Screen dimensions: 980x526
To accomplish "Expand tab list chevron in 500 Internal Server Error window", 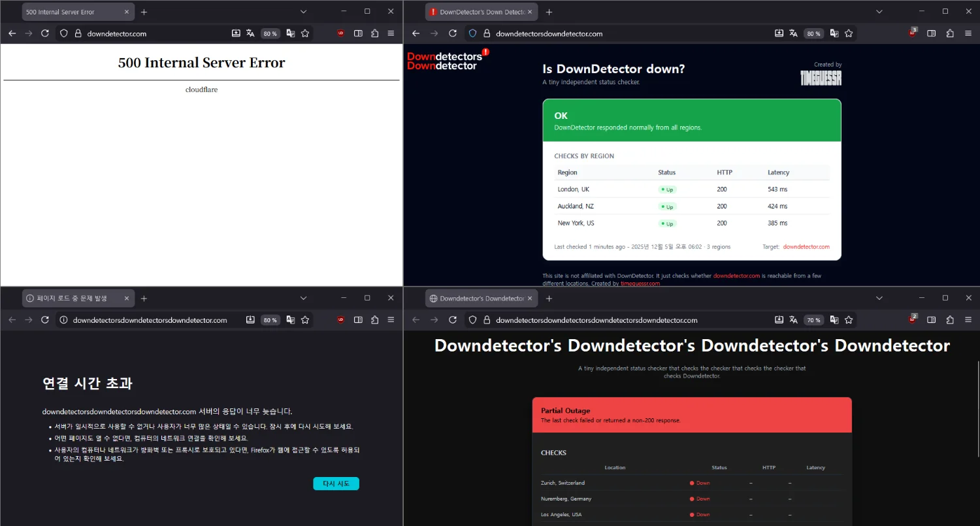I will coord(303,12).
